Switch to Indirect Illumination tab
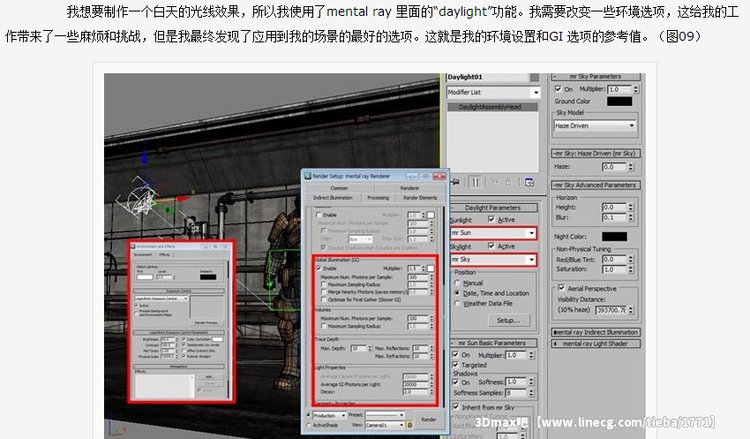The width and height of the screenshot is (750, 439). pos(332,198)
